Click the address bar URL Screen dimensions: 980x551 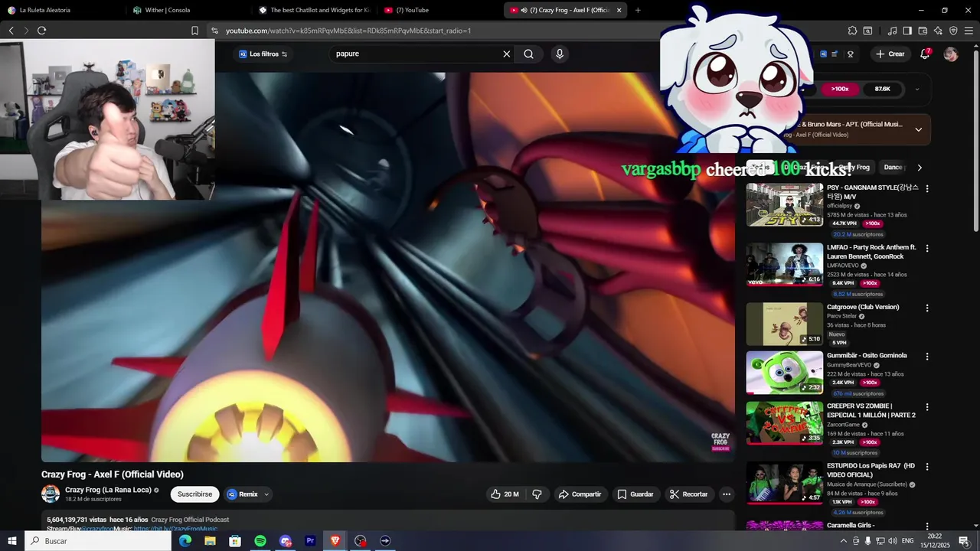click(348, 31)
